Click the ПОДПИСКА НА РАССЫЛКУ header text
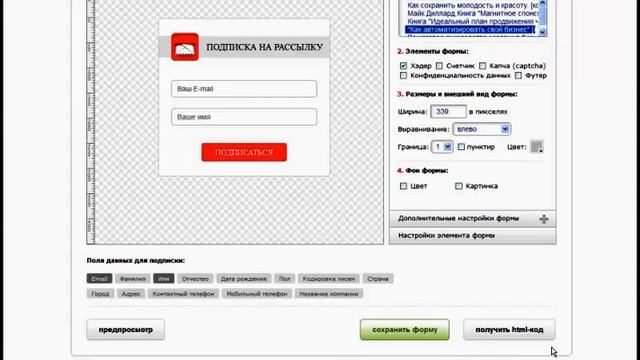Viewport: 640px width, 360px height. coord(264,47)
